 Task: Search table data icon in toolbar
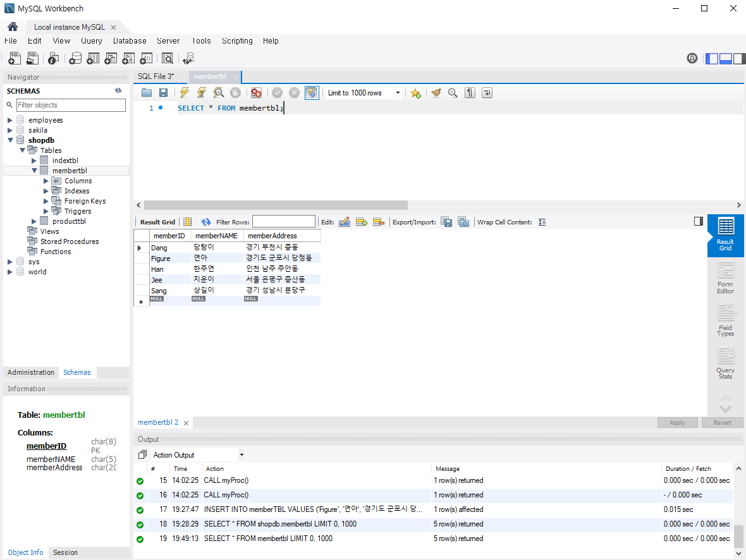[168, 58]
